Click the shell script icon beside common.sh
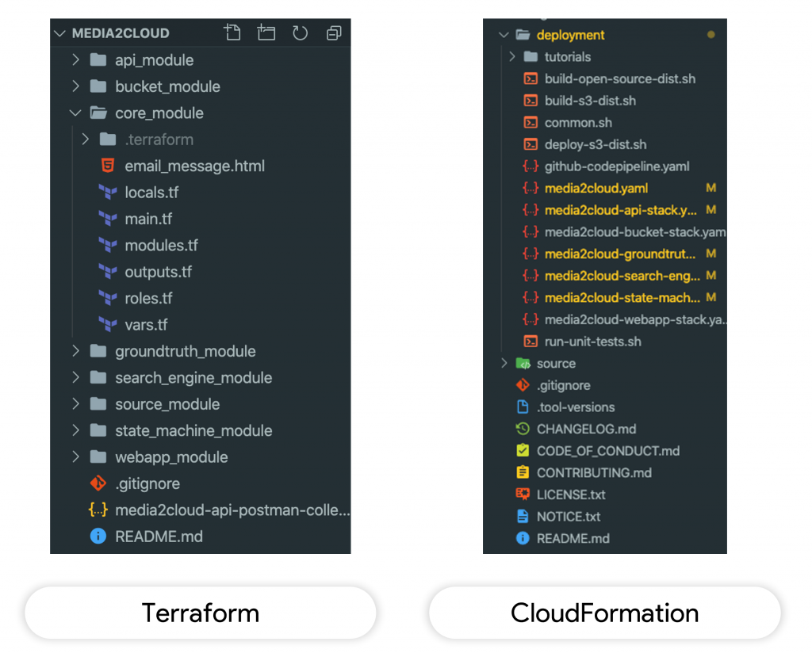812x653 pixels. (531, 122)
